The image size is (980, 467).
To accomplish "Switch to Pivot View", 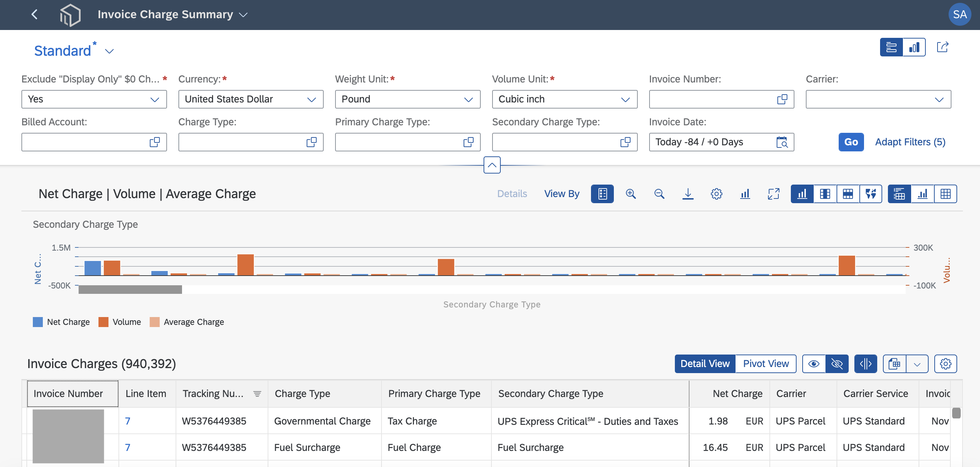I will (766, 363).
